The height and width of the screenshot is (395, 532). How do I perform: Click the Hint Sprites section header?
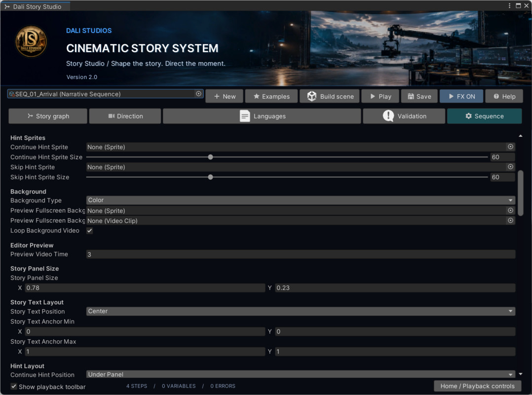pos(28,138)
